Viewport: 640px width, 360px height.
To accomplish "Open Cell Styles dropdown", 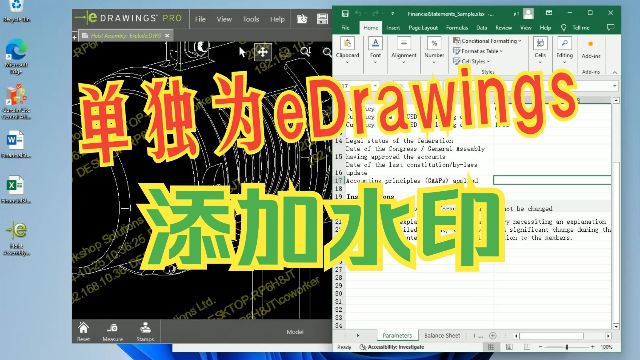I will coord(471,61).
